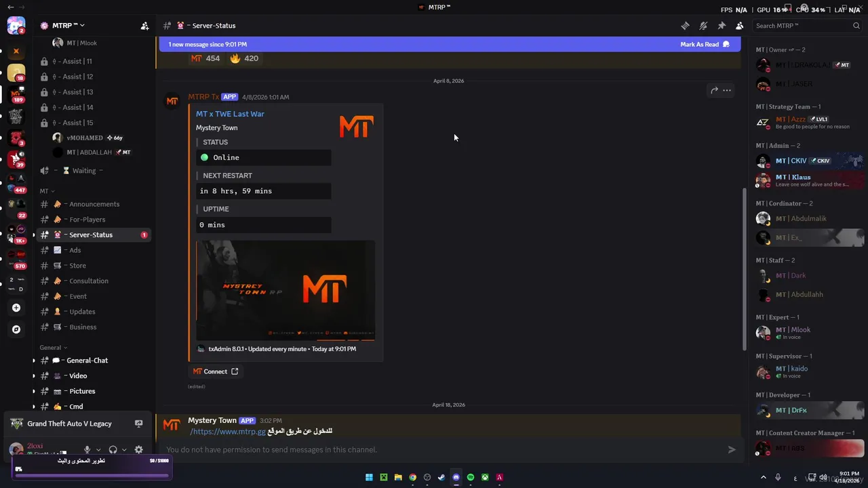Deafen with the headphones icon
Screen dimensions: 868x488
click(113, 449)
